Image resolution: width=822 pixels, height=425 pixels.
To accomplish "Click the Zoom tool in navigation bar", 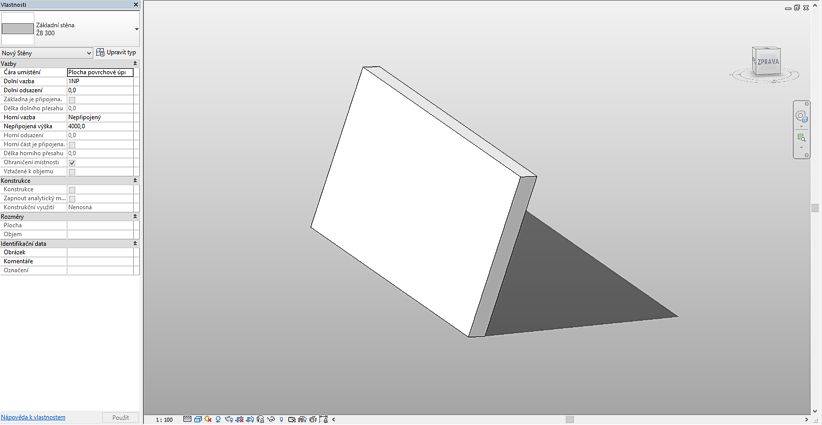I will [801, 137].
